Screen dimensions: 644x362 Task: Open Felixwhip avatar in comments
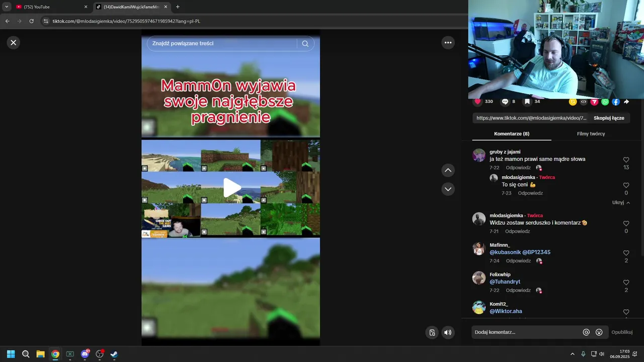coord(479,278)
